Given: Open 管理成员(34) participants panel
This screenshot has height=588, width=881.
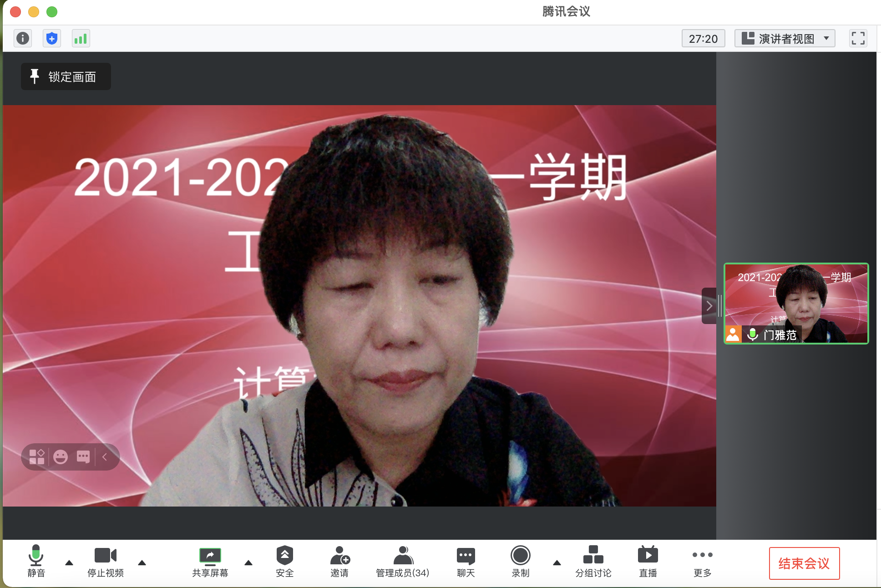Looking at the screenshot, I should click(x=402, y=561).
